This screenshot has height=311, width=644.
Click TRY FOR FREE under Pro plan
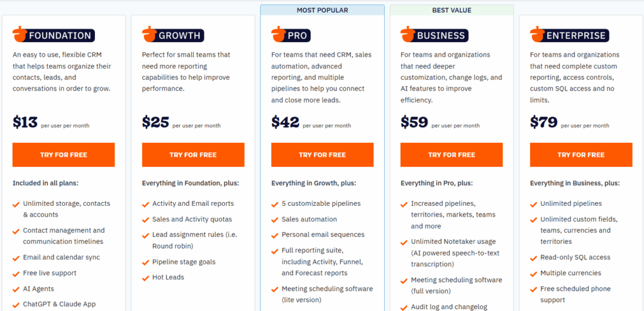323,155
